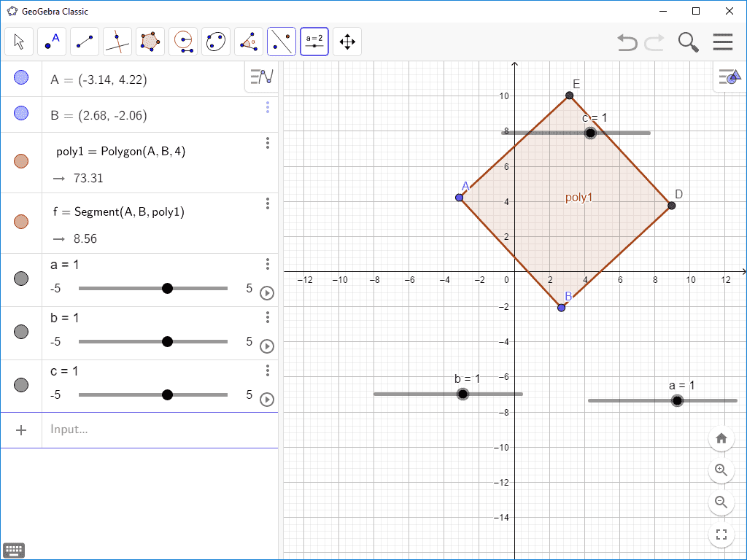
Task: Open the search magnifier
Action: click(x=689, y=42)
